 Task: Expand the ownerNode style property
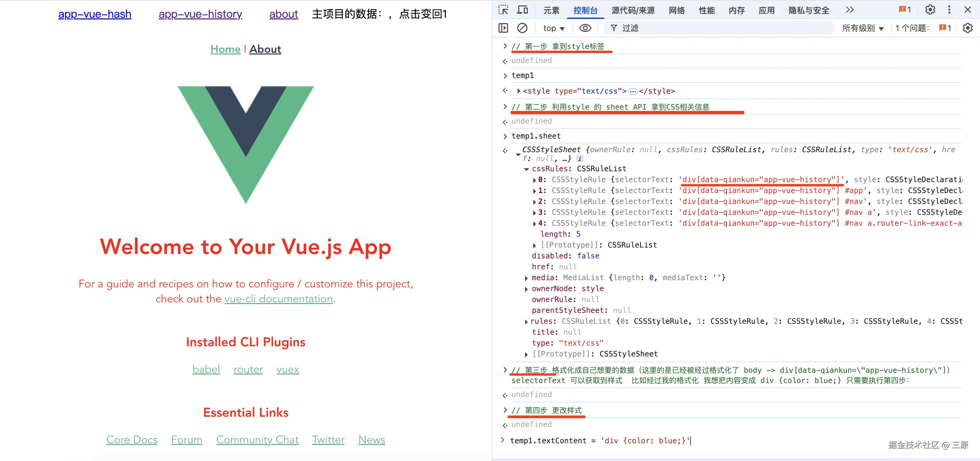pyautogui.click(x=526, y=289)
